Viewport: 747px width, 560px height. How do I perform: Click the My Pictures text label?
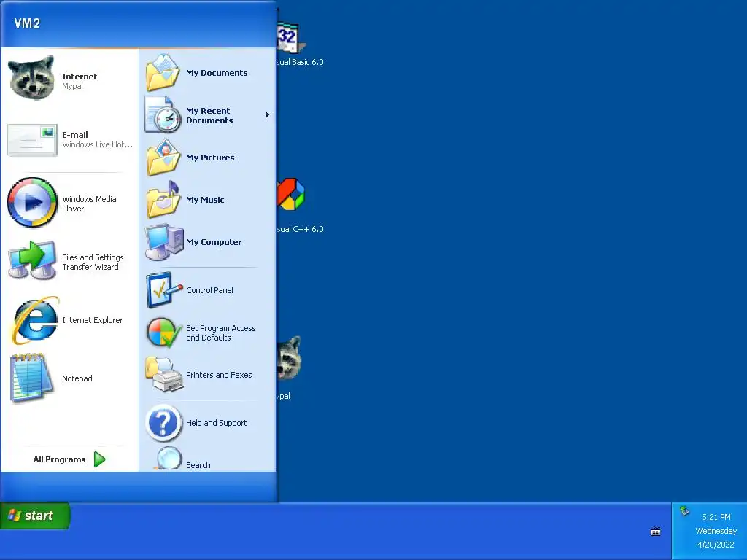click(210, 157)
